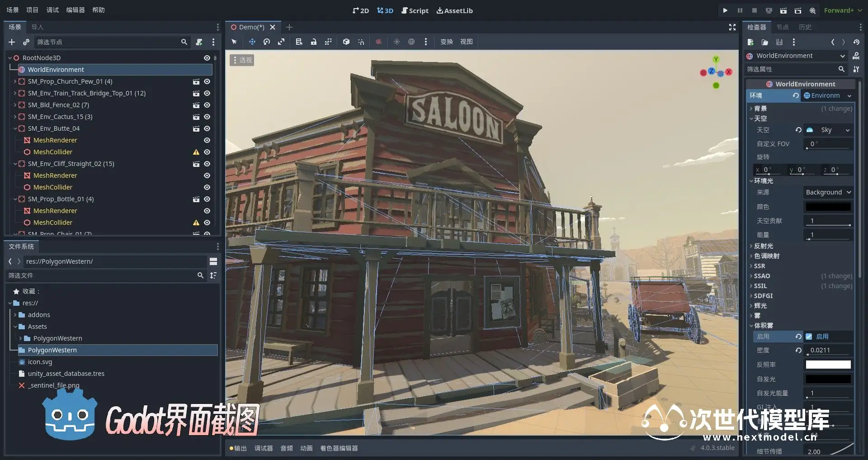Click the lock selected node icon
The width and height of the screenshot is (868, 460).
tap(313, 42)
